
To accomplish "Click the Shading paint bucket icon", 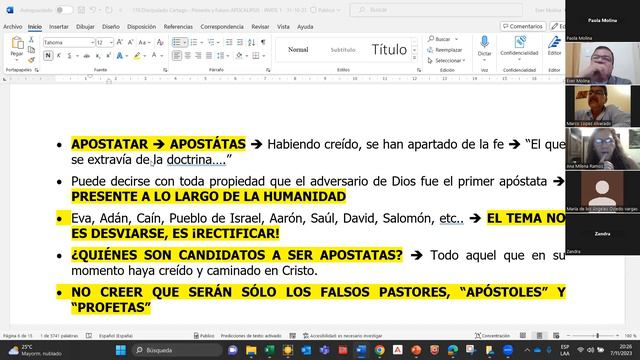I will coord(239,56).
